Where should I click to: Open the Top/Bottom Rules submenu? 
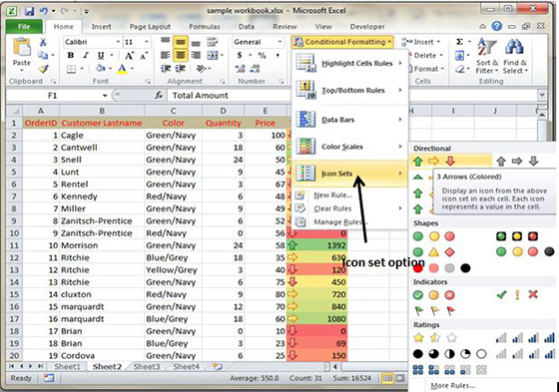pyautogui.click(x=350, y=90)
